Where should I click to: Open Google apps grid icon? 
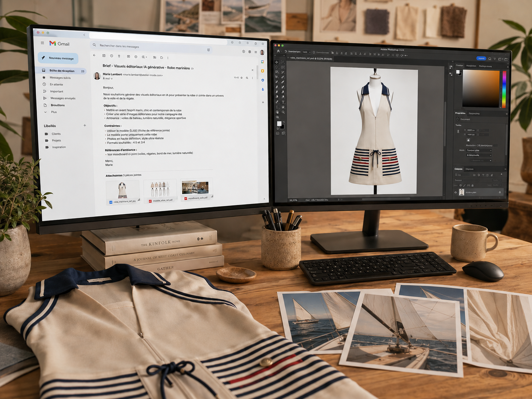[256, 52]
